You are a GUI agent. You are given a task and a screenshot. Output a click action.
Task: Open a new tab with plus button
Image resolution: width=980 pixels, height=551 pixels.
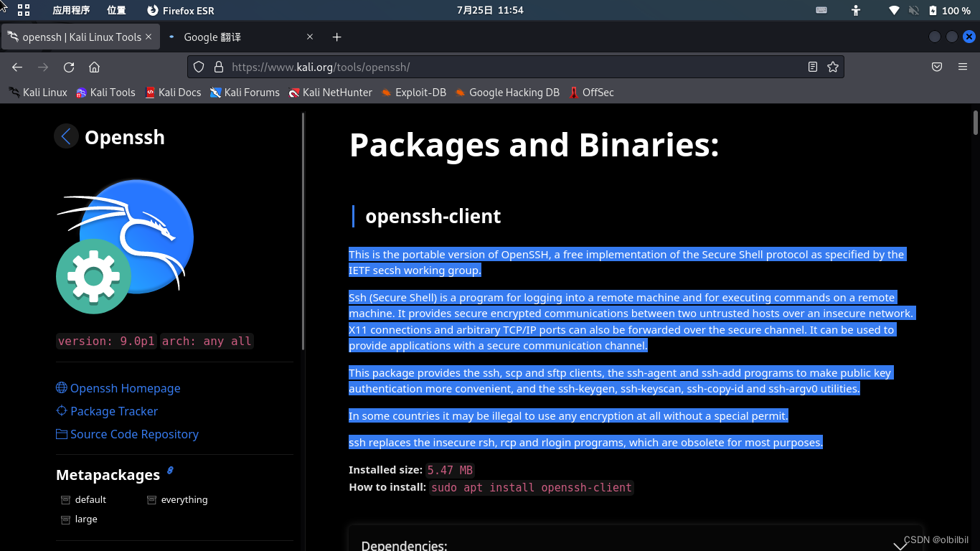point(336,37)
